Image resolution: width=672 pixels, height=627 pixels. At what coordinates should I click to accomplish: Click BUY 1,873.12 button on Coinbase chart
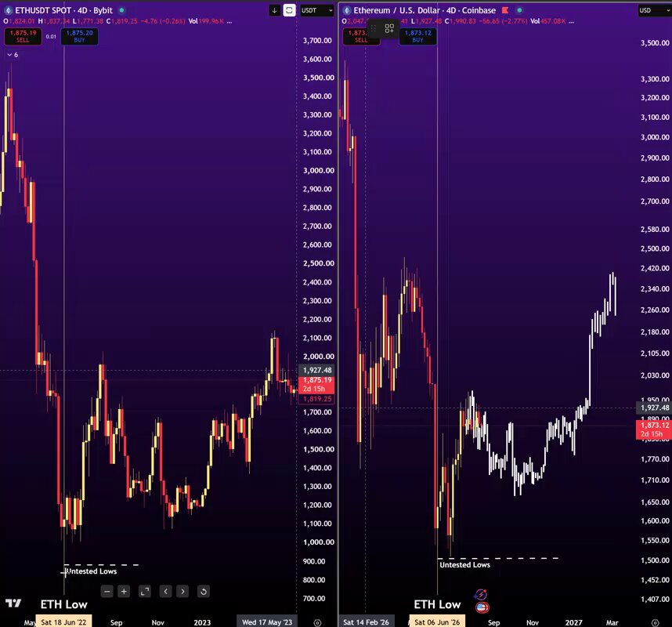coord(418,37)
